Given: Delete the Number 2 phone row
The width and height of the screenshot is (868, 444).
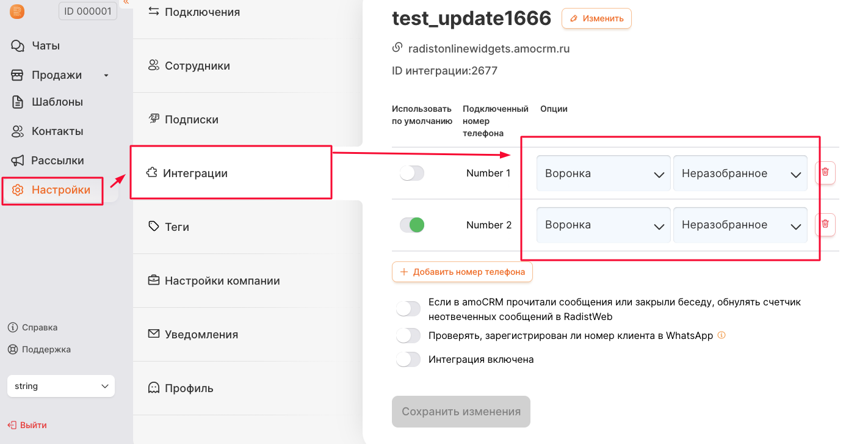Looking at the screenshot, I should (825, 225).
